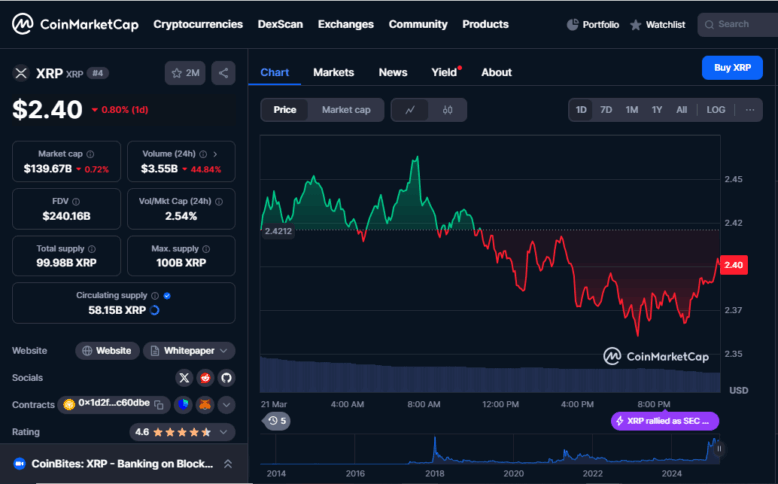Show Max. supply info icon
Screen dimensions: 778x484
click(x=206, y=249)
